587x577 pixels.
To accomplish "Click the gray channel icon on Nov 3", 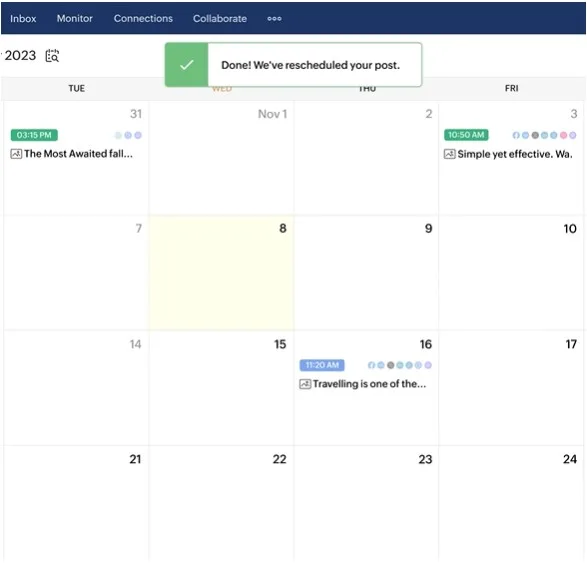I will [535, 135].
